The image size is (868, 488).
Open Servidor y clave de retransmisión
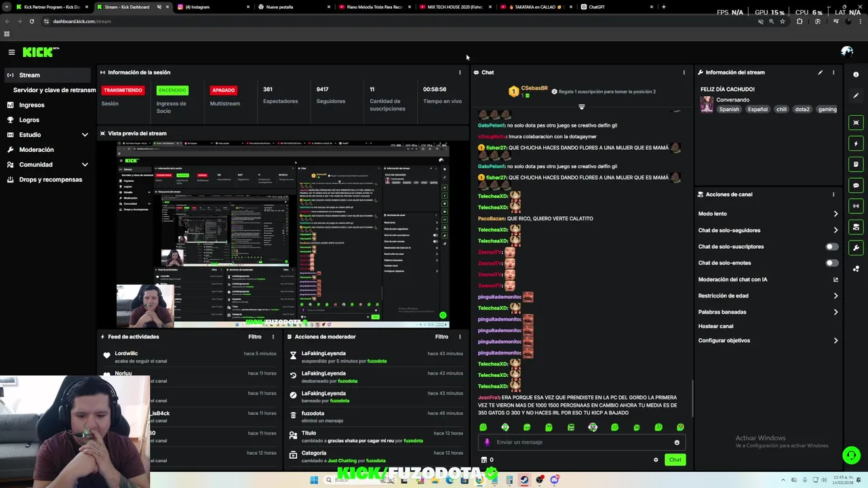coord(54,90)
